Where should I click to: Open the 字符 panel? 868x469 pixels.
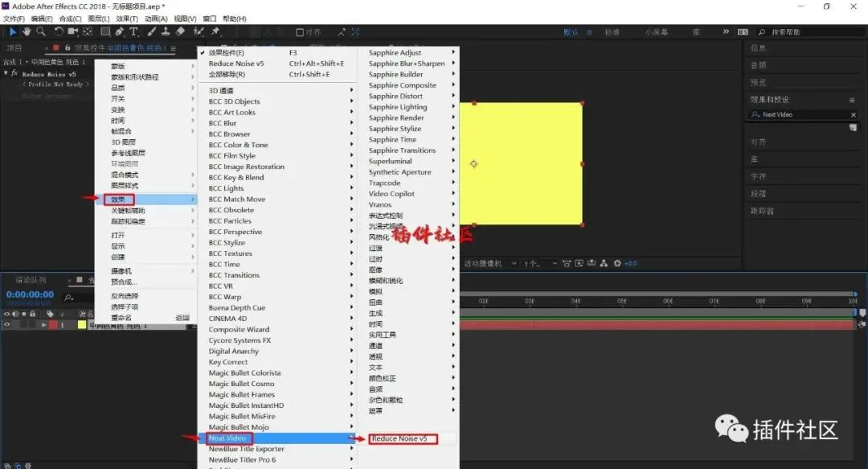pyautogui.click(x=758, y=176)
